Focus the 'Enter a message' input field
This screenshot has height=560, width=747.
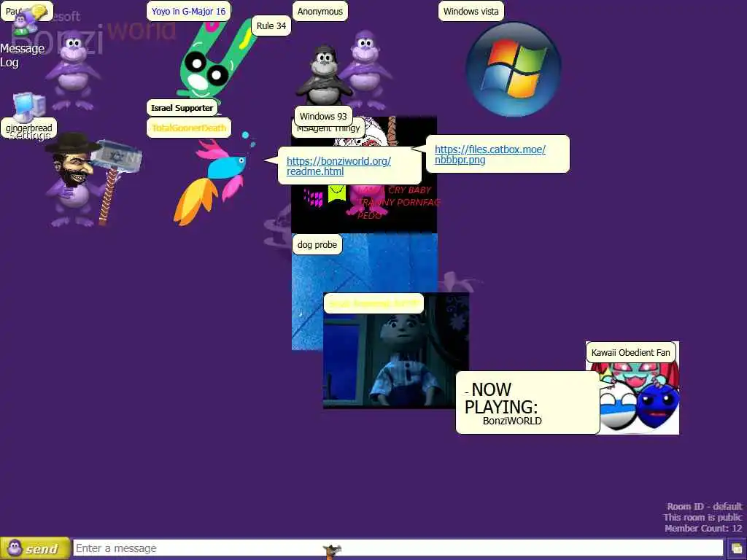pos(398,548)
